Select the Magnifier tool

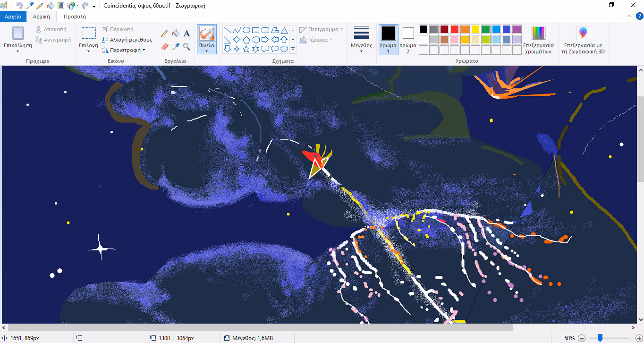click(x=186, y=46)
